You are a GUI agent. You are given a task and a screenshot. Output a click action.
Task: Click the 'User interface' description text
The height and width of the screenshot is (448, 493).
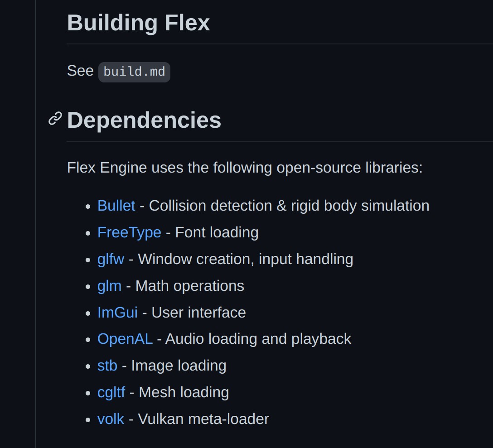click(x=199, y=313)
